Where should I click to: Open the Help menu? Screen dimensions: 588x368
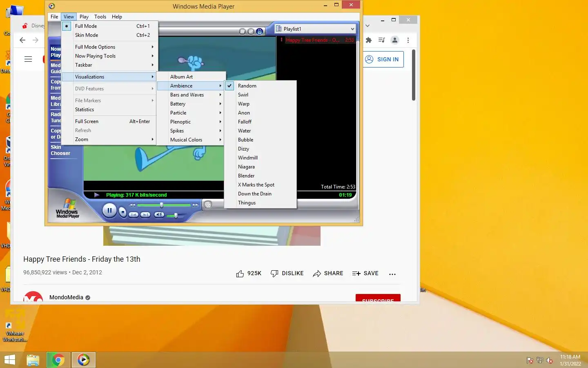pos(117,17)
